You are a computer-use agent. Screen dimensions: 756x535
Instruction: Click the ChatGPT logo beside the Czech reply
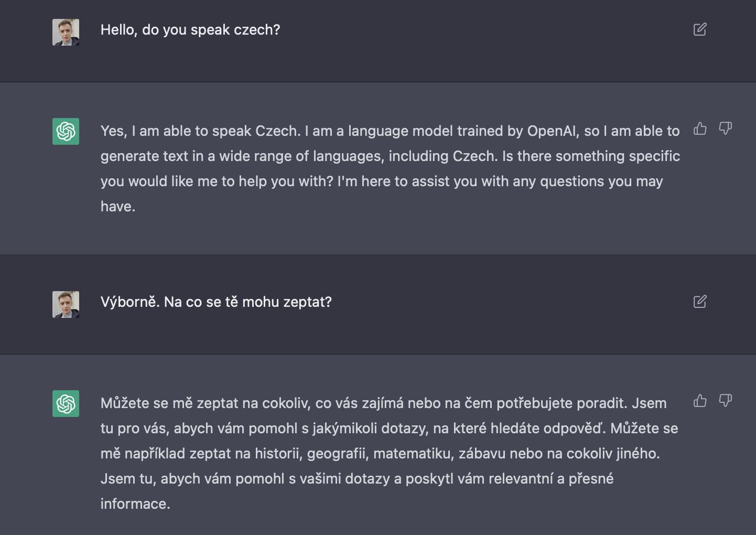click(x=66, y=403)
